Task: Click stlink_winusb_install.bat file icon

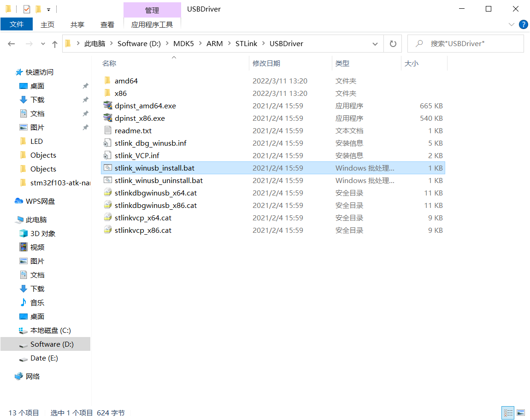Action: 107,168
